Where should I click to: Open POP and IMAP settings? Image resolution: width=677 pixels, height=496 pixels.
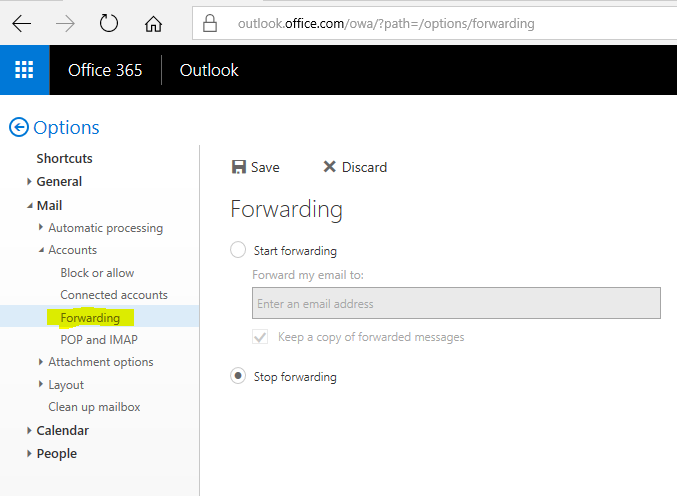click(x=99, y=340)
